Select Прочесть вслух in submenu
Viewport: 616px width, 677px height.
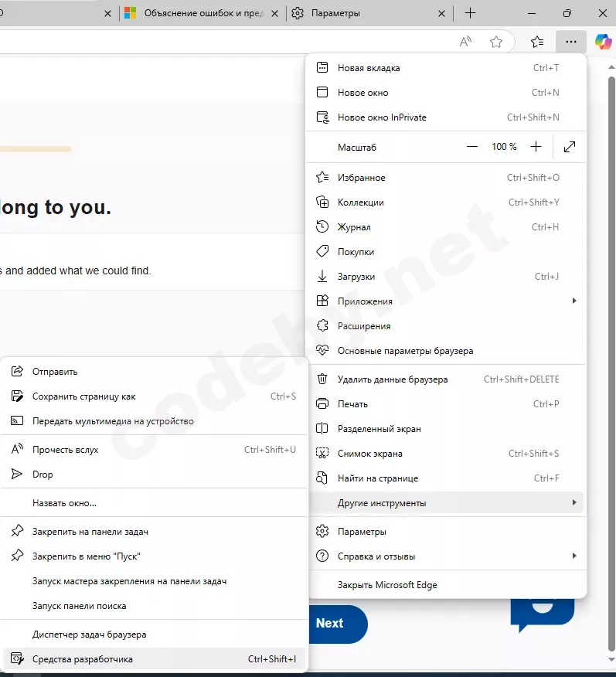point(154,450)
